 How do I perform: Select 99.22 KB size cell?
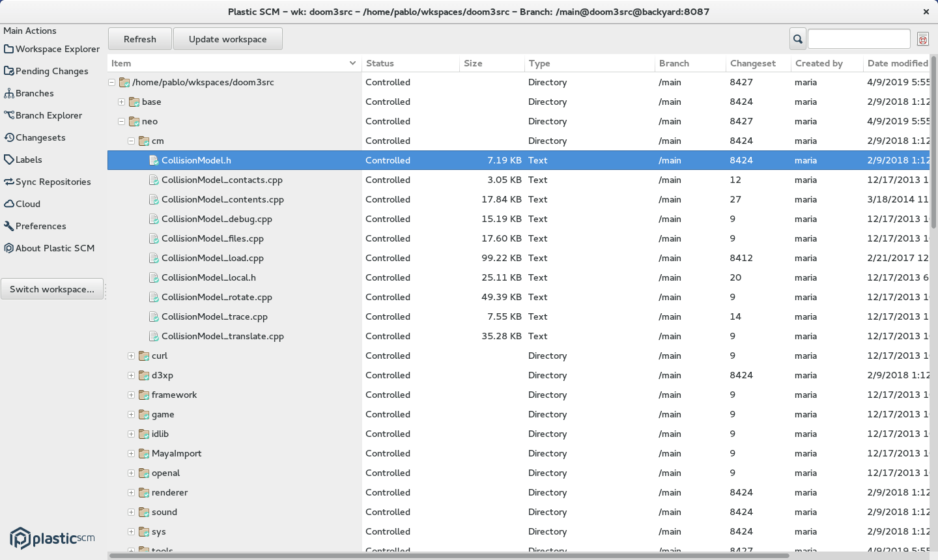(502, 258)
